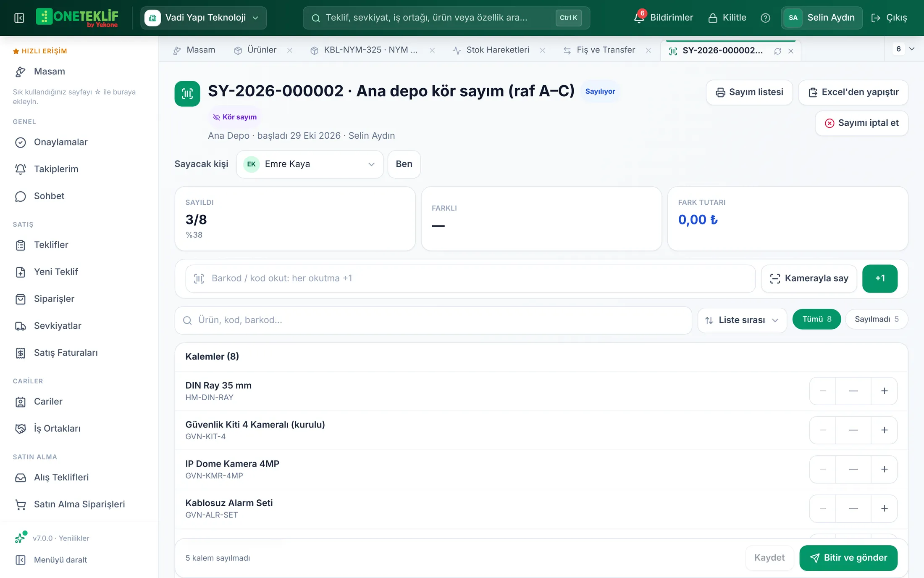Image resolution: width=924 pixels, height=578 pixels.
Task: Increase count for DIN Ray 35 mm
Action: [884, 391]
